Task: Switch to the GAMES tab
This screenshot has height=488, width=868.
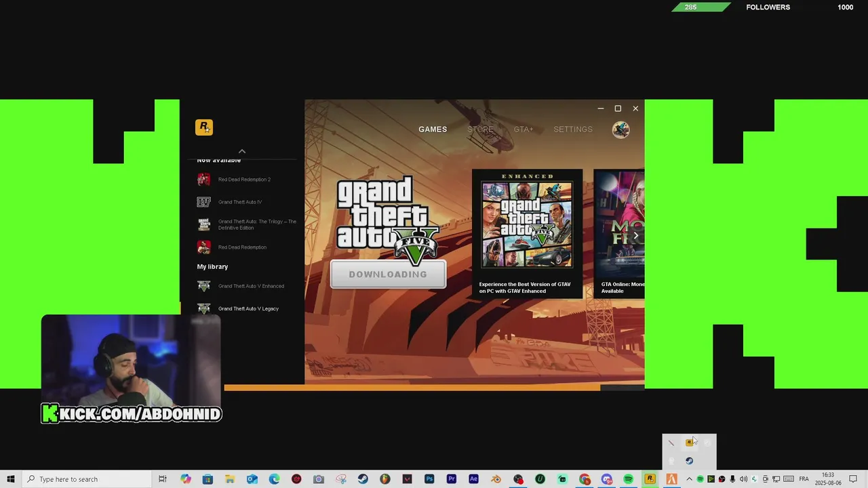Action: pos(433,129)
